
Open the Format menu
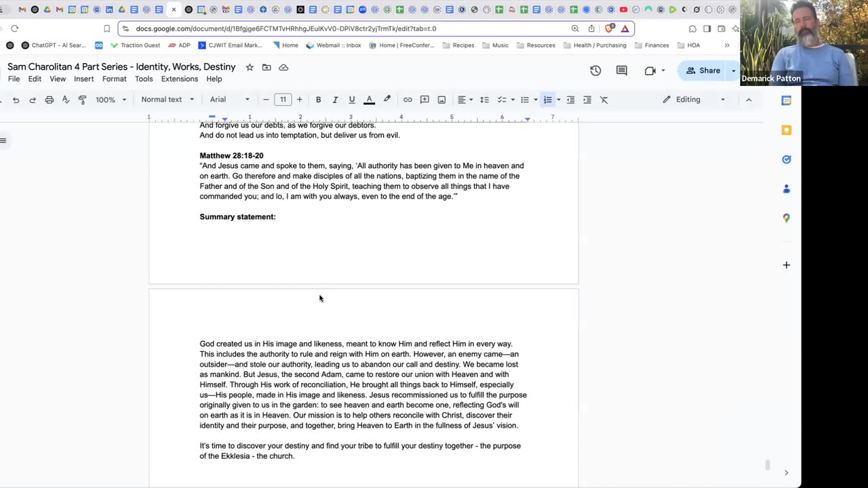[115, 79]
